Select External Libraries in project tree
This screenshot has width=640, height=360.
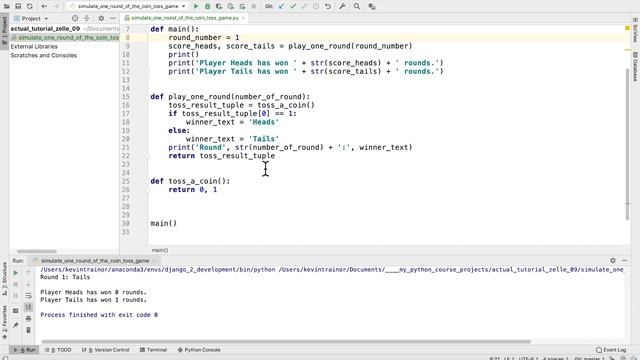coord(34,47)
